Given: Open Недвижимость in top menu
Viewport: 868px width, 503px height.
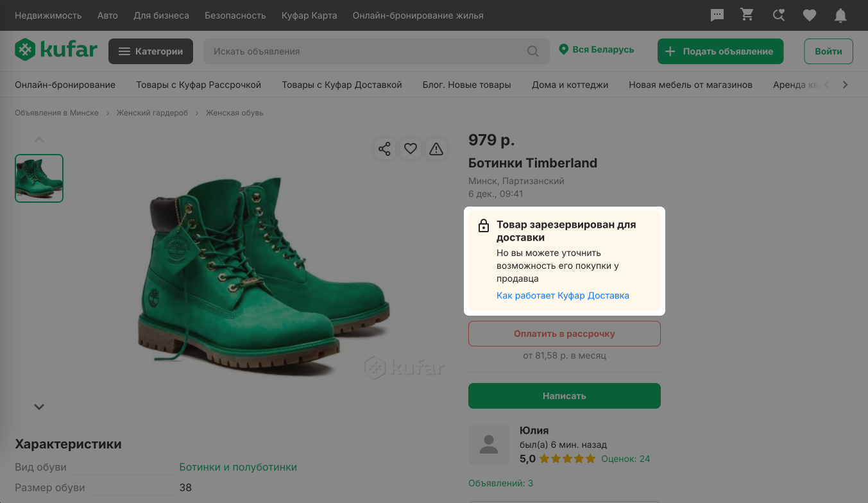Looking at the screenshot, I should (x=48, y=15).
